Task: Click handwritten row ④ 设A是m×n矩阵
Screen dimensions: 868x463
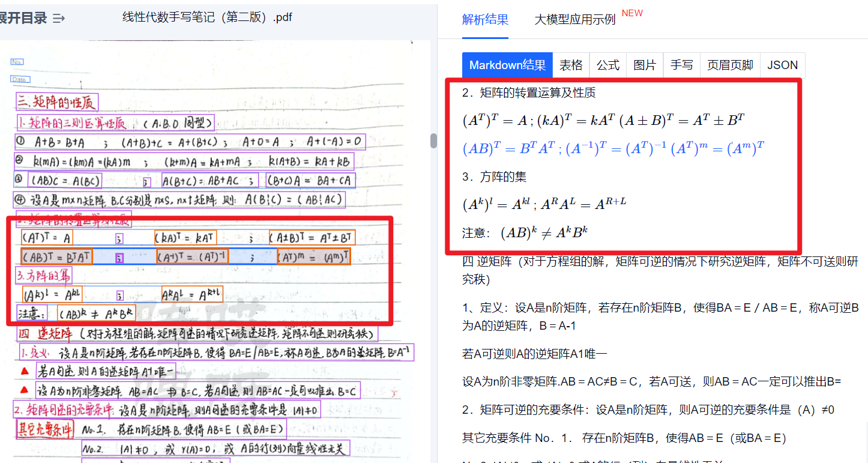Action: [180, 199]
